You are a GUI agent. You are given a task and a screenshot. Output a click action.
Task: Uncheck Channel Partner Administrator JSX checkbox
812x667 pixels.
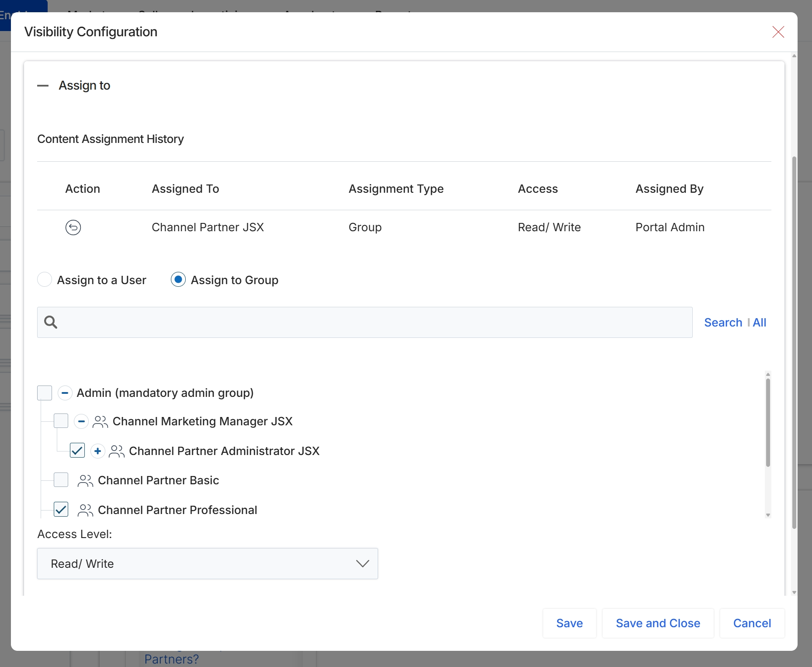point(77,450)
